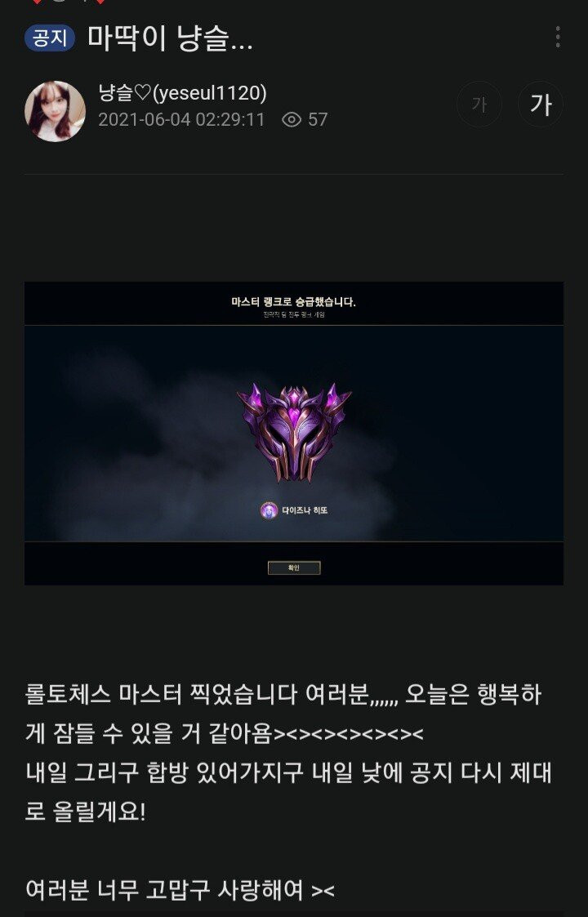Viewport: 588px width, 917px height.
Task: Open the three-dot more options menu
Action: click(558, 37)
